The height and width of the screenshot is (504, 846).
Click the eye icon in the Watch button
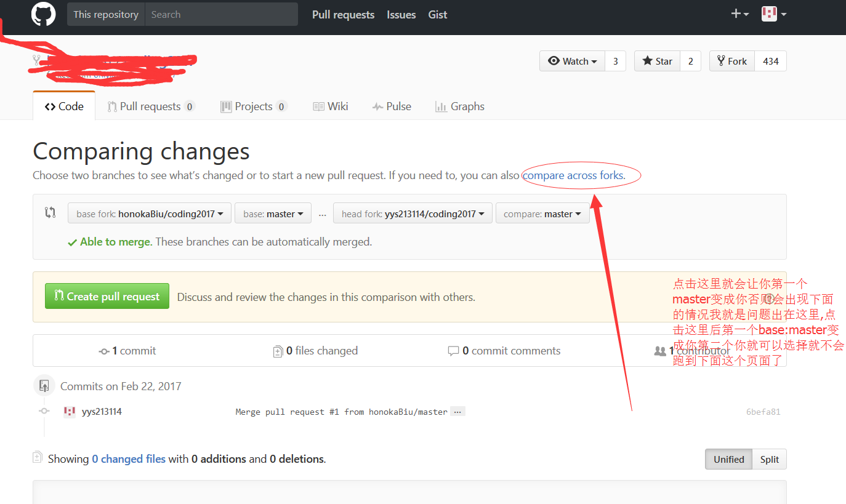click(554, 61)
